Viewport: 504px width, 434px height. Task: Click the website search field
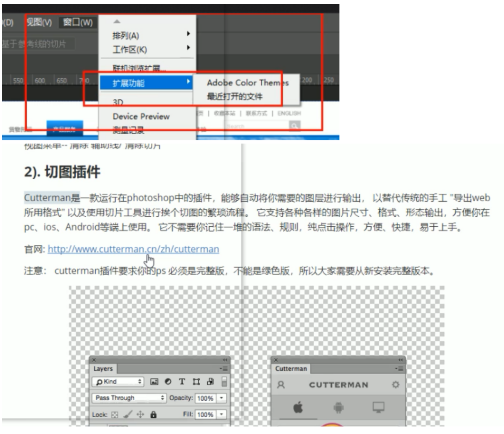click(x=256, y=126)
